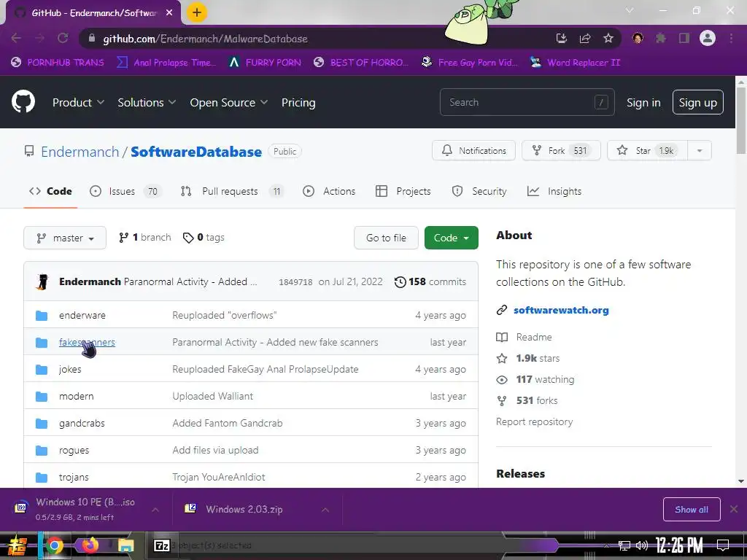Open the fakescanners folder link
Viewport: 747px width, 560px height.
(x=87, y=342)
